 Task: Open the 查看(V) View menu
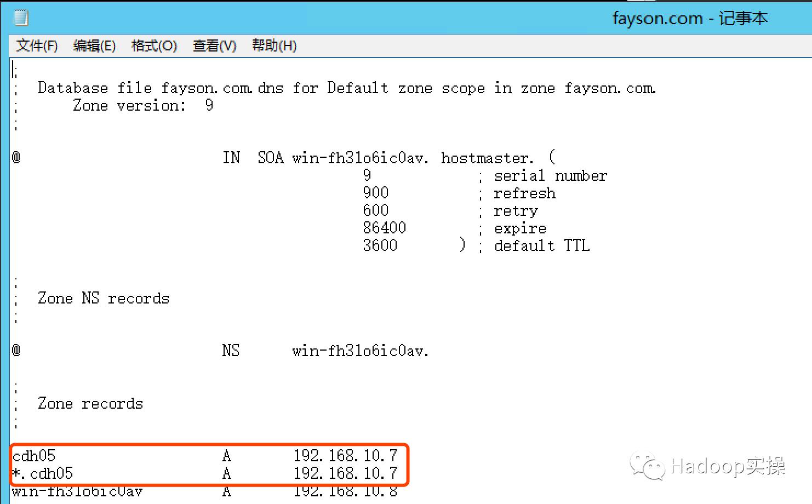click(214, 46)
